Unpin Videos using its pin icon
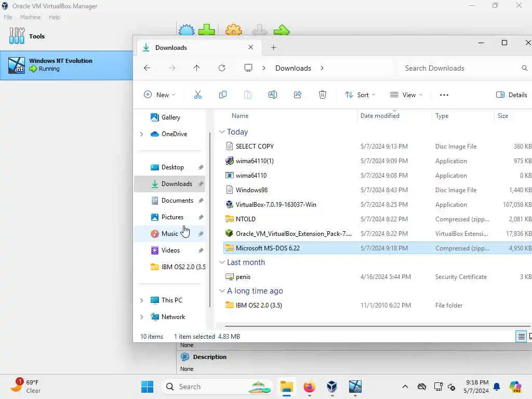The image size is (532, 399). click(201, 250)
